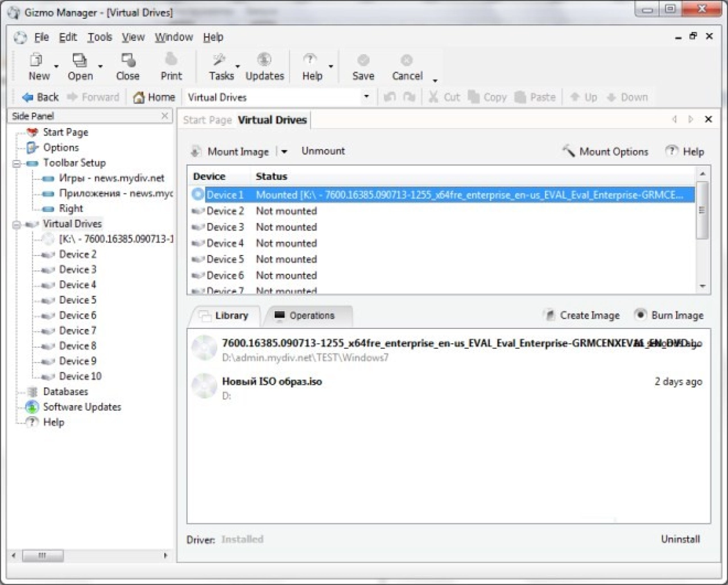Collapse the Virtual Drives tree node
Screen dimensions: 728x585
pyautogui.click(x=16, y=225)
